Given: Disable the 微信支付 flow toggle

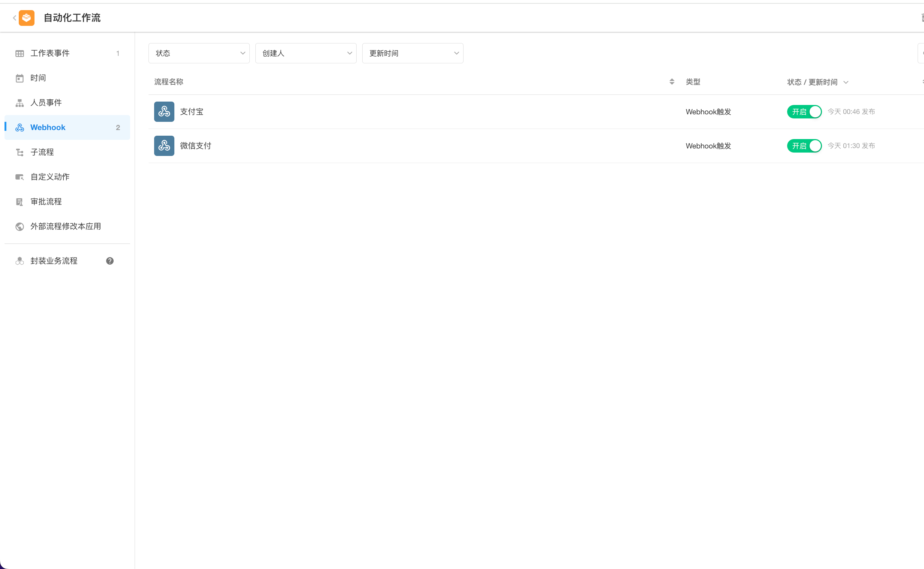Looking at the screenshot, I should (x=804, y=146).
